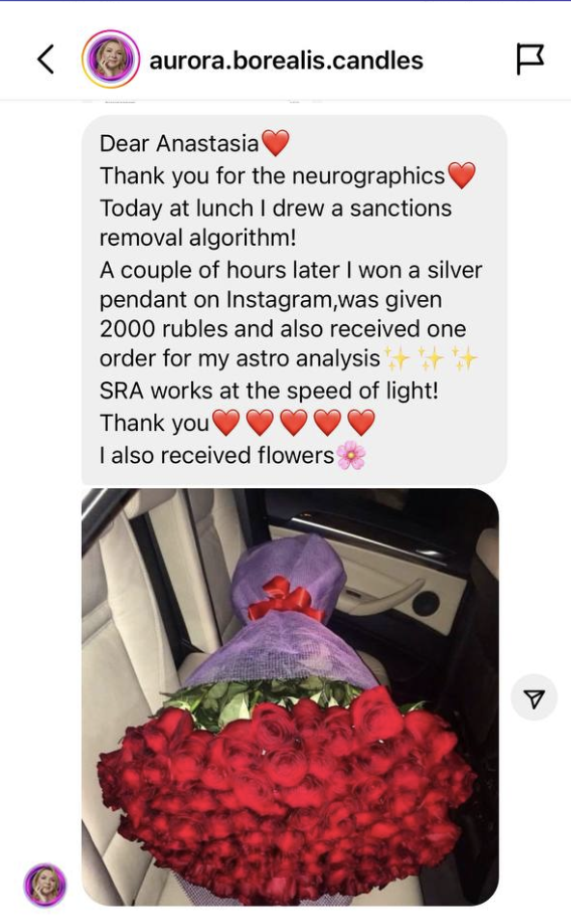Tap the row of five red hearts
This screenshot has height=924, width=571.
[x=293, y=422]
